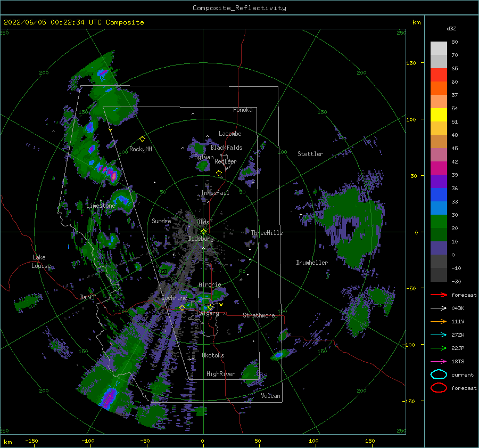Click the ThreeHills town label
The image size is (479, 448).
(267, 233)
